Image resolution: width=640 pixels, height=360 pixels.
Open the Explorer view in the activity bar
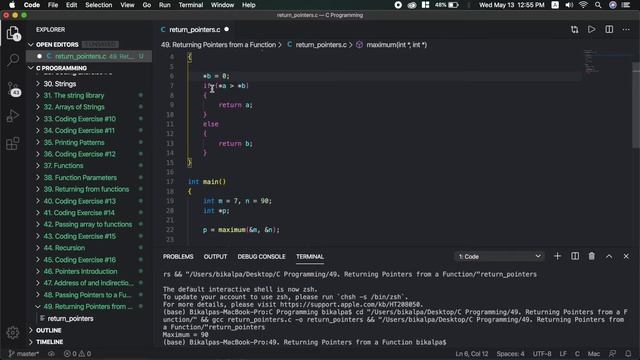pyautogui.click(x=13, y=33)
